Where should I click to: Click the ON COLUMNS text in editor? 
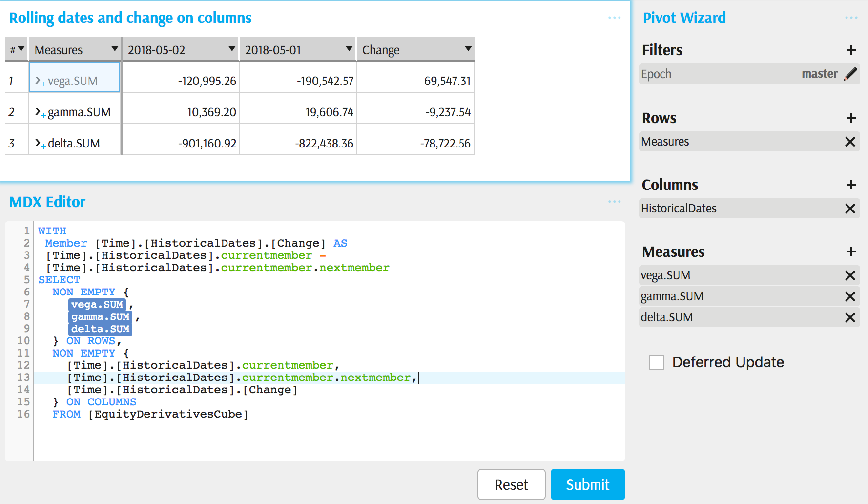[x=101, y=402]
